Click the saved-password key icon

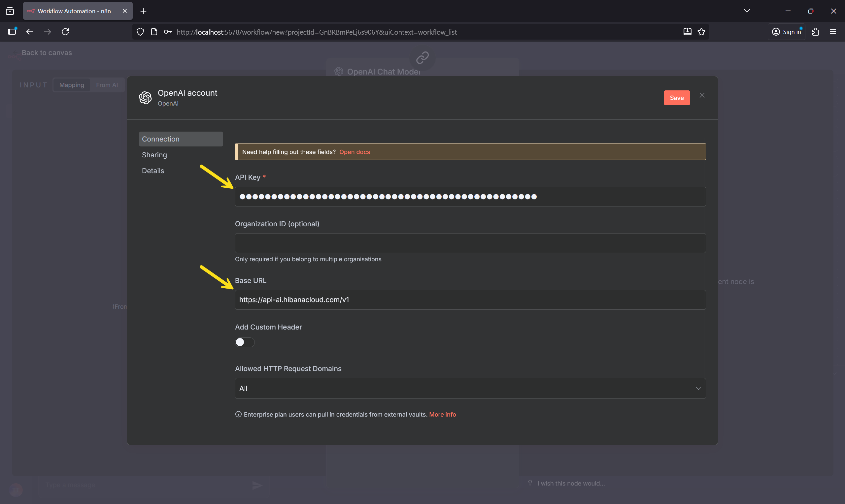point(168,32)
